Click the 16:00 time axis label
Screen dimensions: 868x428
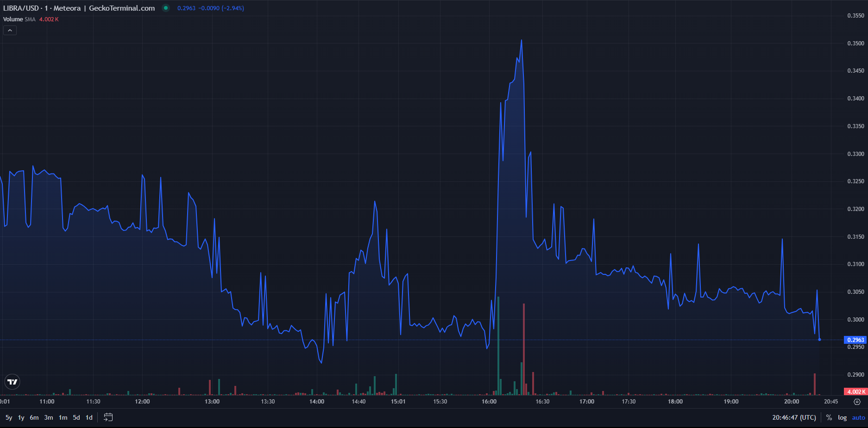point(489,402)
